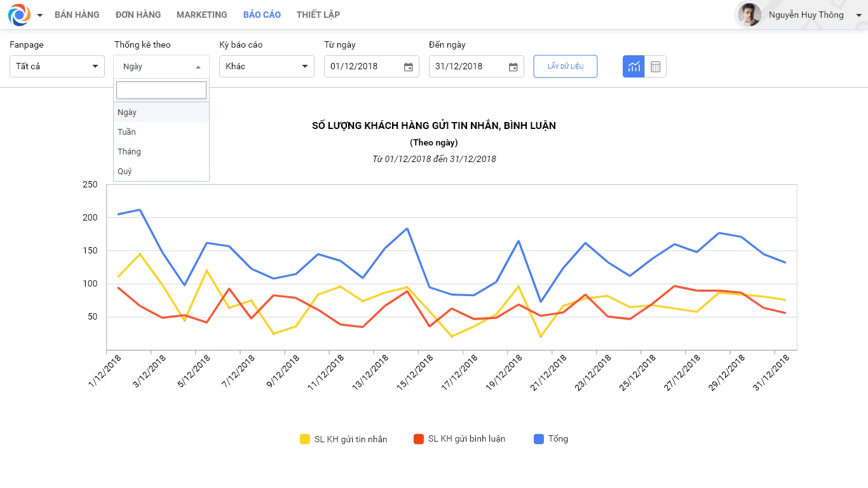Screen dimensions: 868x488
Task: Switch to table view icon
Action: tap(656, 67)
